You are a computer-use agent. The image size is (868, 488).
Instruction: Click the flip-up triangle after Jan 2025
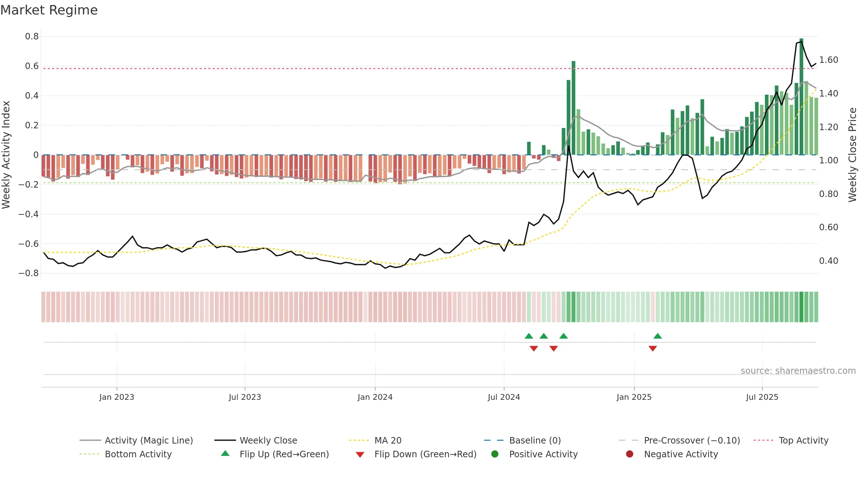658,336
